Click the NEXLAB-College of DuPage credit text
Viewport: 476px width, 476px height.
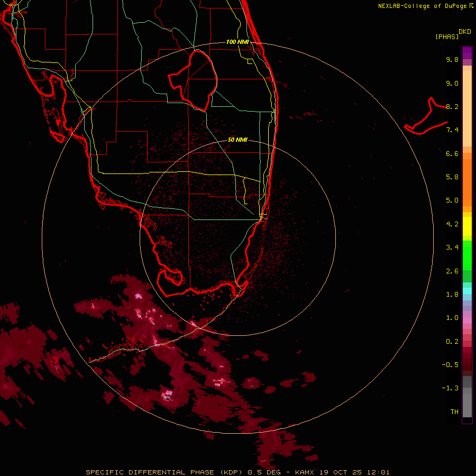coord(426,6)
